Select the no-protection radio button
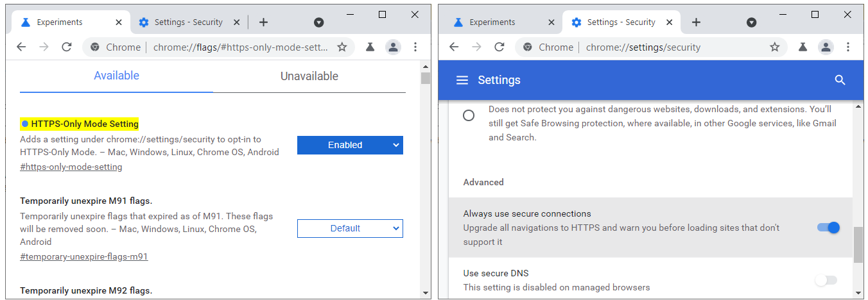This screenshot has width=868, height=300. 469,115
